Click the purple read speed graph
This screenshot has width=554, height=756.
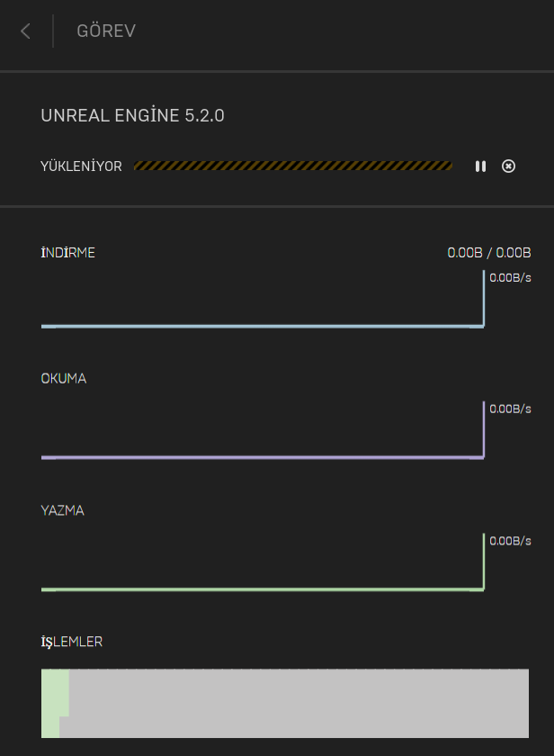tap(261, 437)
